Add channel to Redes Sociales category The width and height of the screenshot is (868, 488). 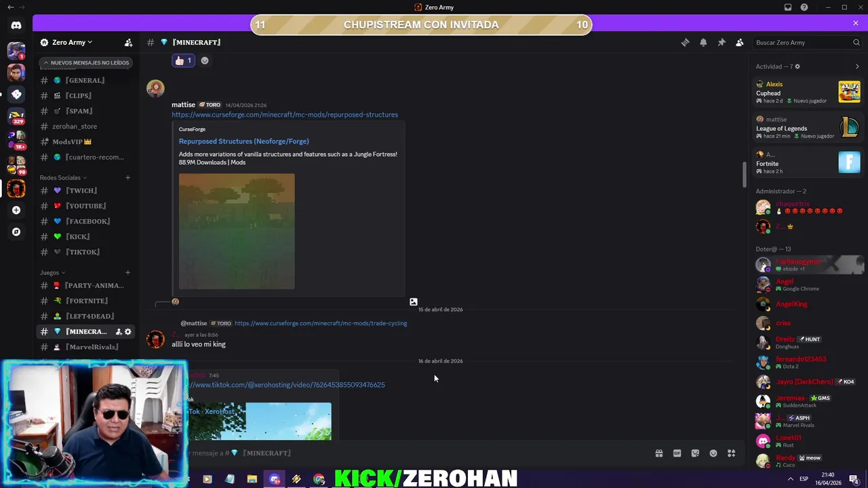[x=127, y=178]
